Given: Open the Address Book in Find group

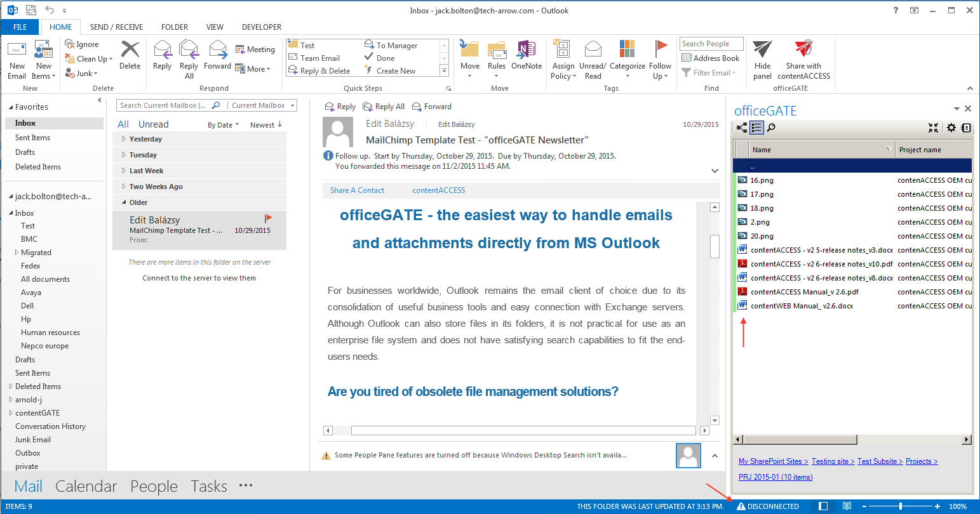Looking at the screenshot, I should pos(710,58).
